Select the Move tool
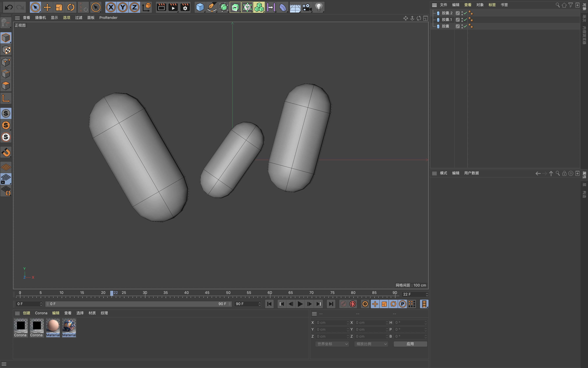 47,7
